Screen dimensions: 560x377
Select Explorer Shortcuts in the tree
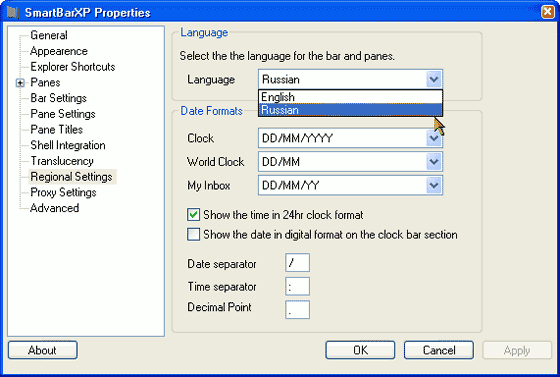click(x=72, y=67)
